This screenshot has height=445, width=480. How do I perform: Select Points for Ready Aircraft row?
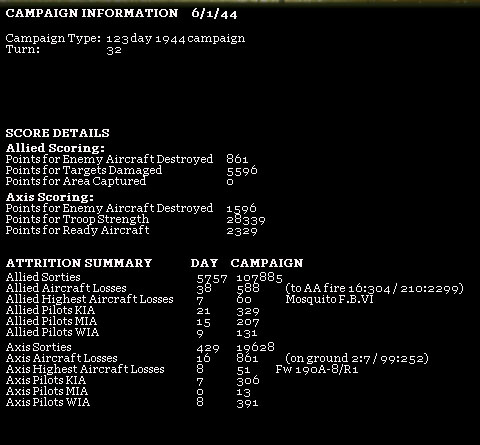132,230
